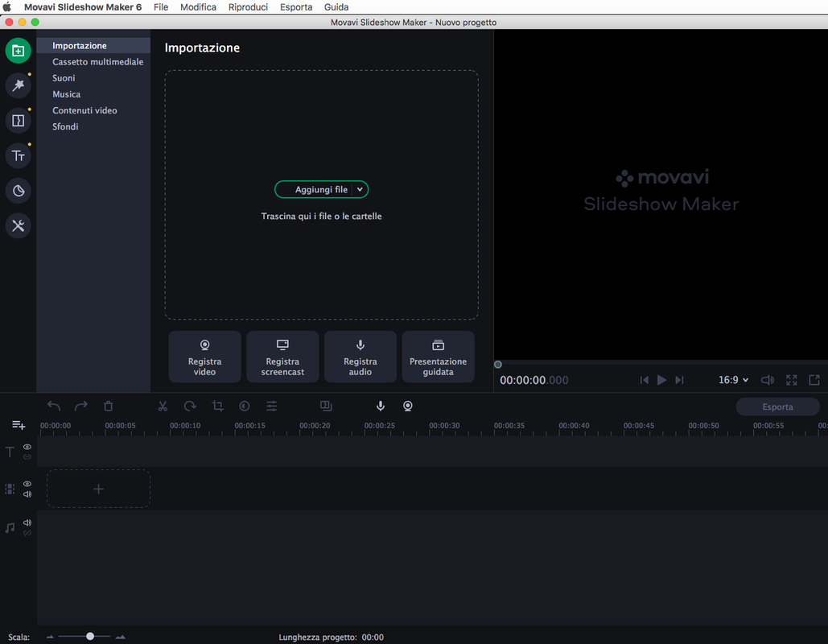Open the Guida menu
Viewport: 828px width, 644px height.
336,7
